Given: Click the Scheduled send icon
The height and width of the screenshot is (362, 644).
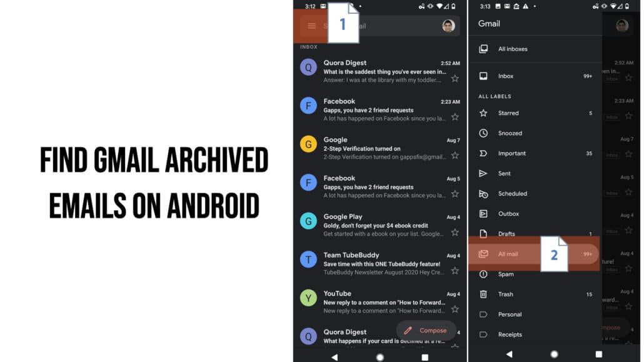Looking at the screenshot, I should pos(483,194).
